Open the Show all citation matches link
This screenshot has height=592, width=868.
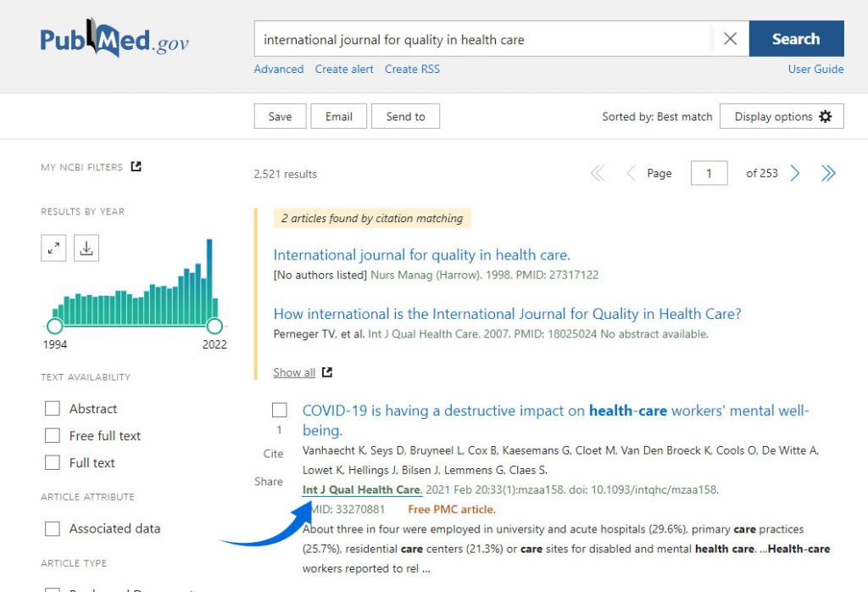pos(294,371)
